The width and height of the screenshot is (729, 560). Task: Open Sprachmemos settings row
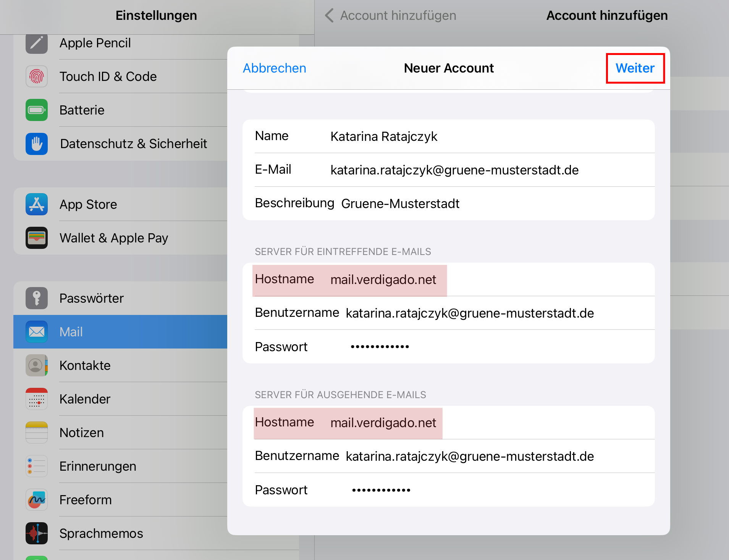120,533
